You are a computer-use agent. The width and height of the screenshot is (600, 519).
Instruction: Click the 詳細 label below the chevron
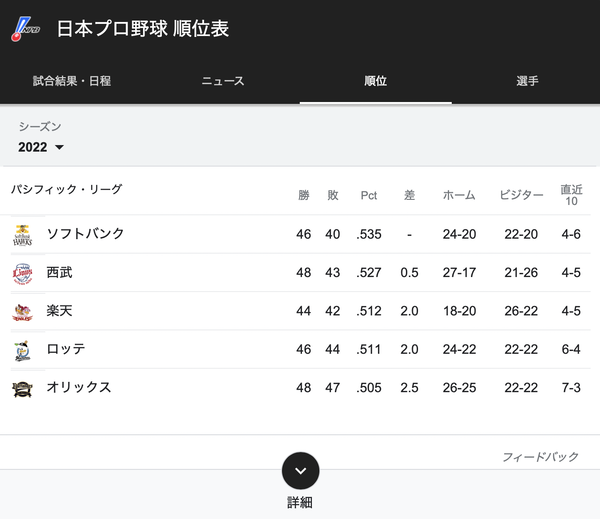coord(300,502)
